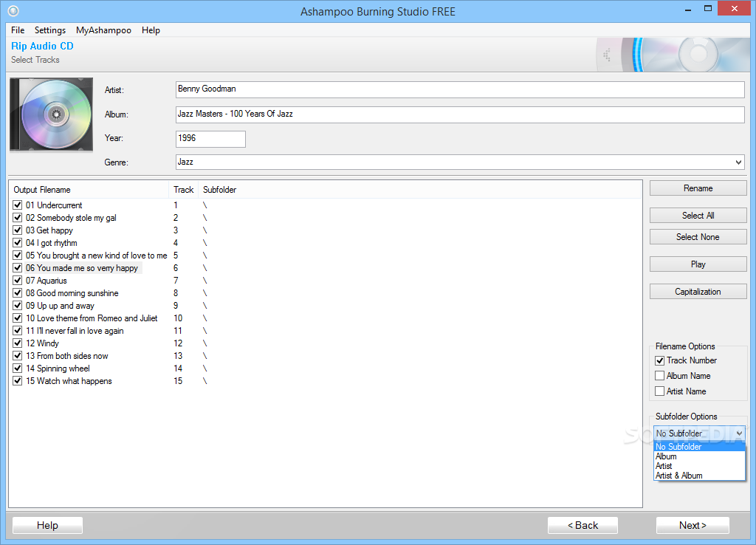Enable the Album Name filename option
This screenshot has width=756, height=545.
[659, 376]
